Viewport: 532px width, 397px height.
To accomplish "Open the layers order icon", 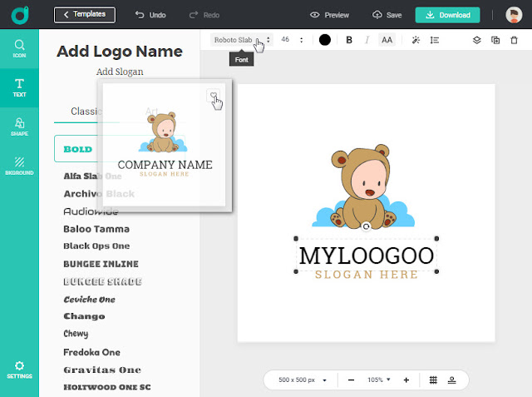I will coord(476,40).
